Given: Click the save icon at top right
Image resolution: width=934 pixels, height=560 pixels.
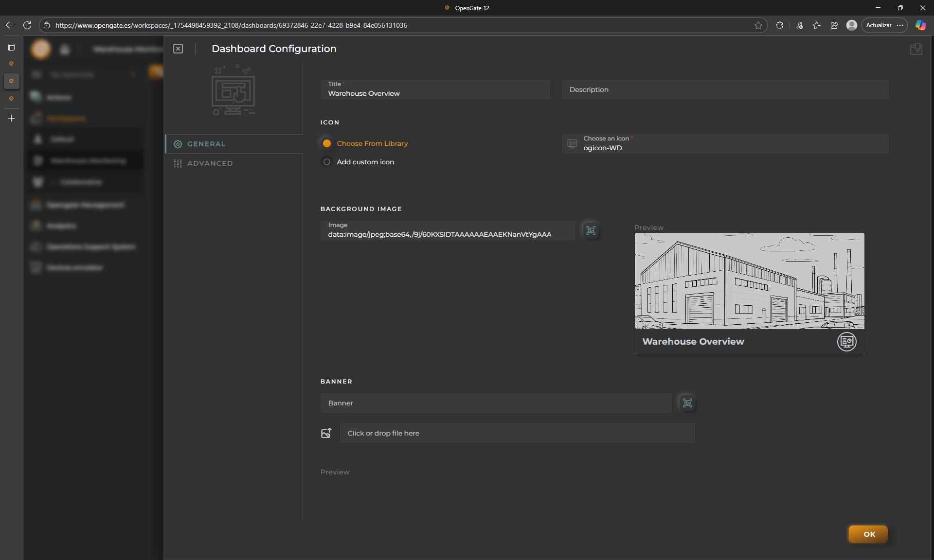Looking at the screenshot, I should point(916,49).
